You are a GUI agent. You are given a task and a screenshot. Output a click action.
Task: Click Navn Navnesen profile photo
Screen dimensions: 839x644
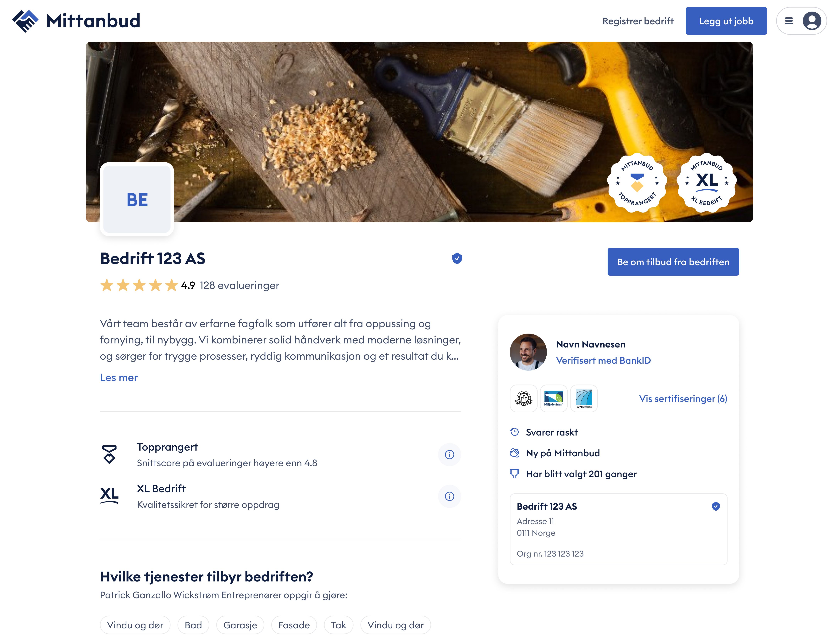[x=528, y=352]
